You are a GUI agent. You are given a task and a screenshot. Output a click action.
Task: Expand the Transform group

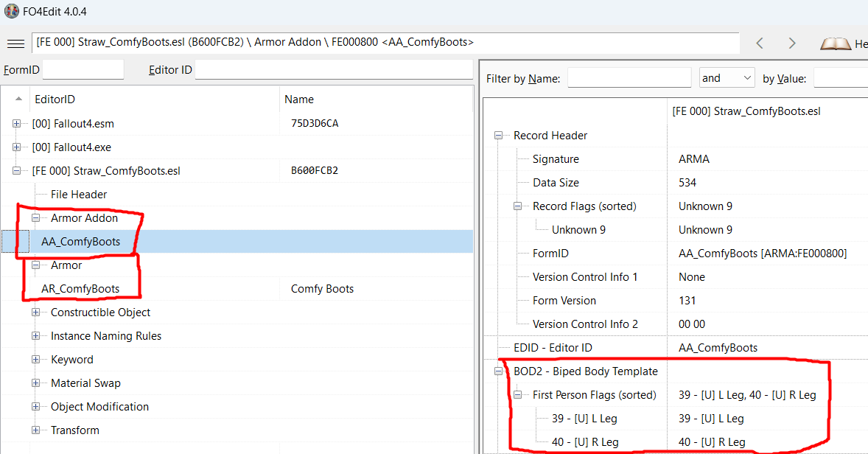36,430
